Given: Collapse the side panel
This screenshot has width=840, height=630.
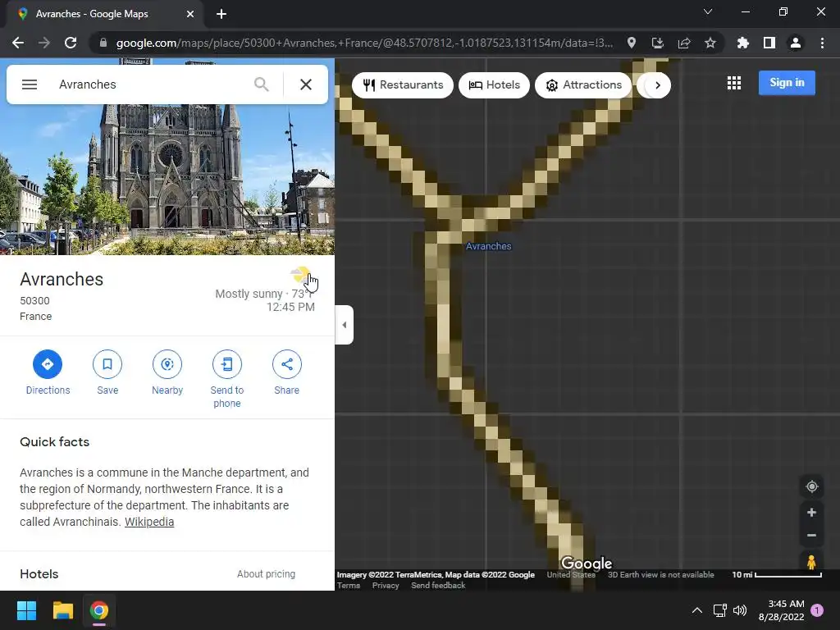Looking at the screenshot, I should click(344, 325).
